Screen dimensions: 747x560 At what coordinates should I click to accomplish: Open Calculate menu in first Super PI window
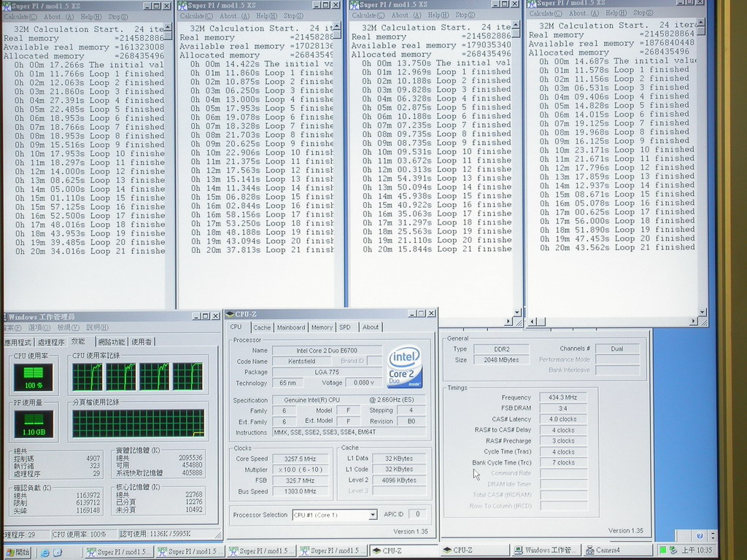click(x=16, y=16)
